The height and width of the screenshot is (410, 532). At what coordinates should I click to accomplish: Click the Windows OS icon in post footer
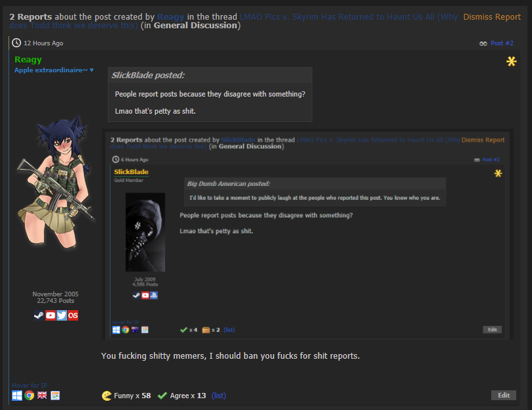pyautogui.click(x=17, y=396)
